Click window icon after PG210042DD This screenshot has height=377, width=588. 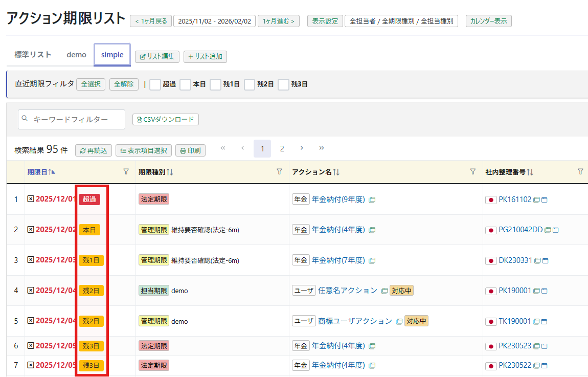tap(555, 230)
